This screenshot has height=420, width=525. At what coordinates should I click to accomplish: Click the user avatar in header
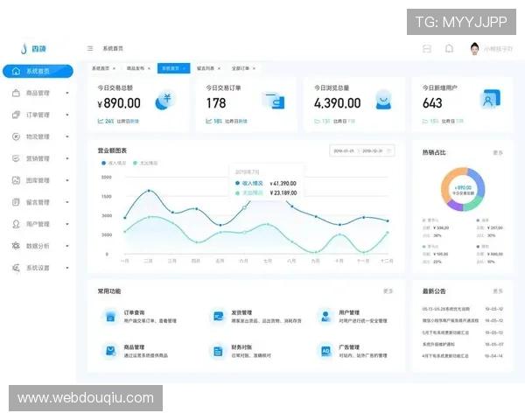(x=474, y=48)
